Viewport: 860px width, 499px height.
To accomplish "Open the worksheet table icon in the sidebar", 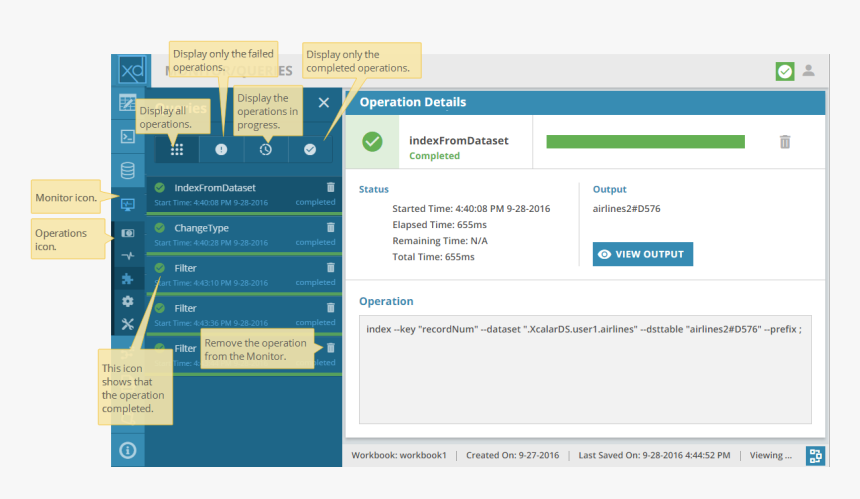I will point(127,102).
